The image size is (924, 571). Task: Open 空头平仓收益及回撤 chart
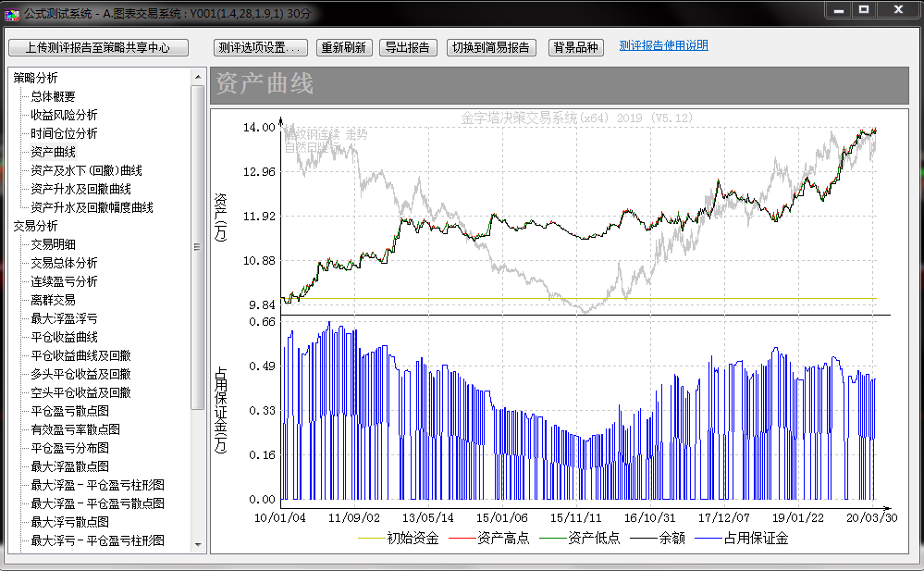pos(80,392)
